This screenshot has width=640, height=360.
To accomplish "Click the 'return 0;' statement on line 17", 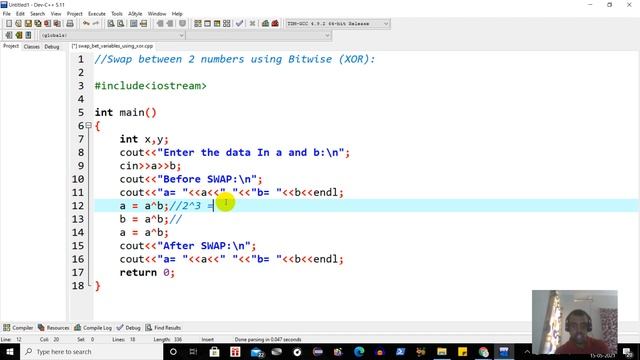I will coord(147,273).
